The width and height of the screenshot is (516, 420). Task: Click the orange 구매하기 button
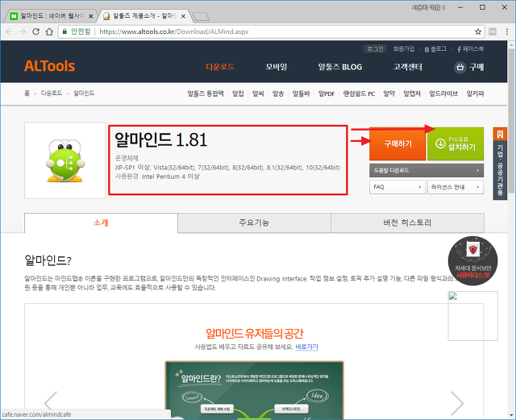[397, 143]
